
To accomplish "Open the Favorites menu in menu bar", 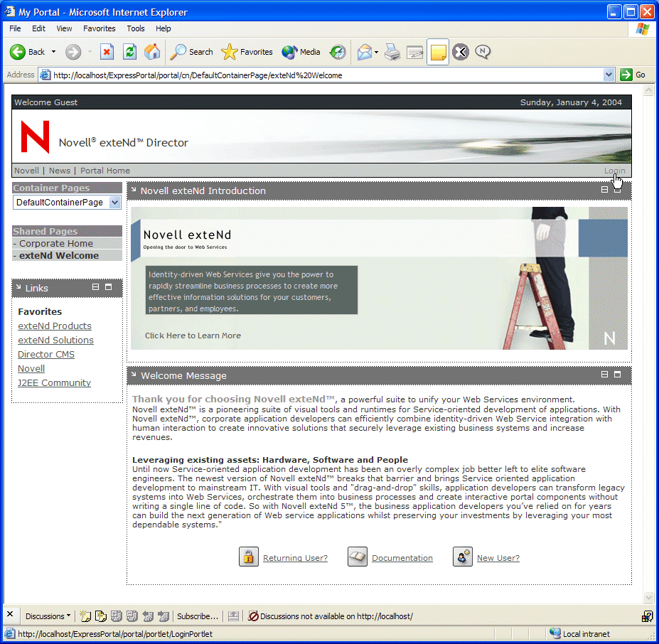I will tap(100, 28).
